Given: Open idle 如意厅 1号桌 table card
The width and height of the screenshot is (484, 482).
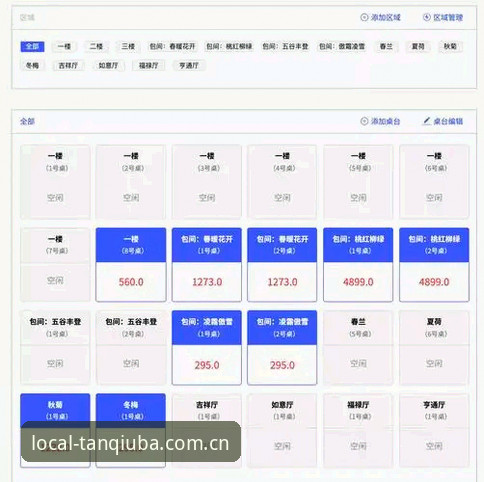Looking at the screenshot, I should click(282, 431).
